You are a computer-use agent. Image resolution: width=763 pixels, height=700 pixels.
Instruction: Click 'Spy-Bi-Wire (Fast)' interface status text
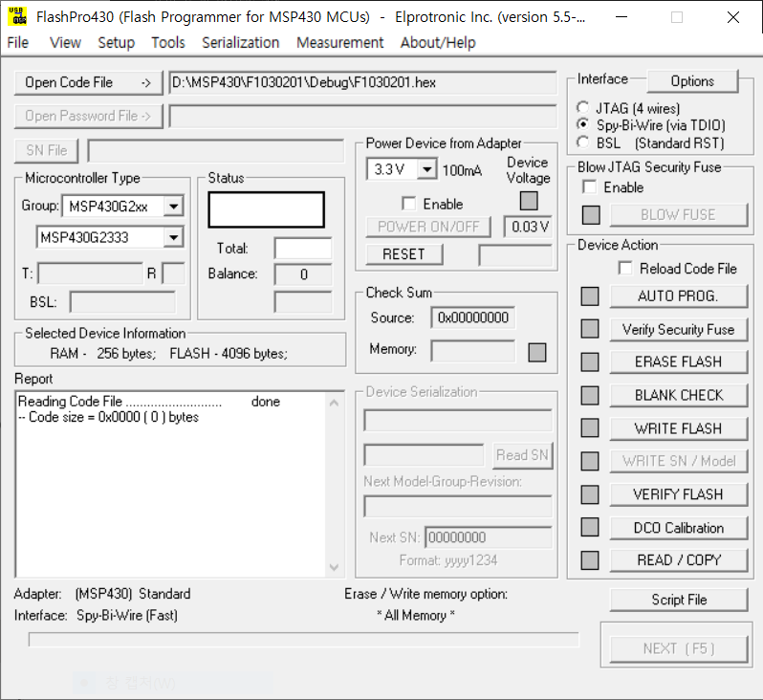pos(127,615)
